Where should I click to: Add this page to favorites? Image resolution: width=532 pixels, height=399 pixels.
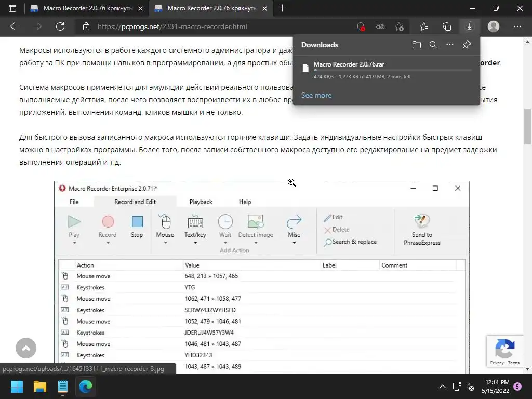400,26
